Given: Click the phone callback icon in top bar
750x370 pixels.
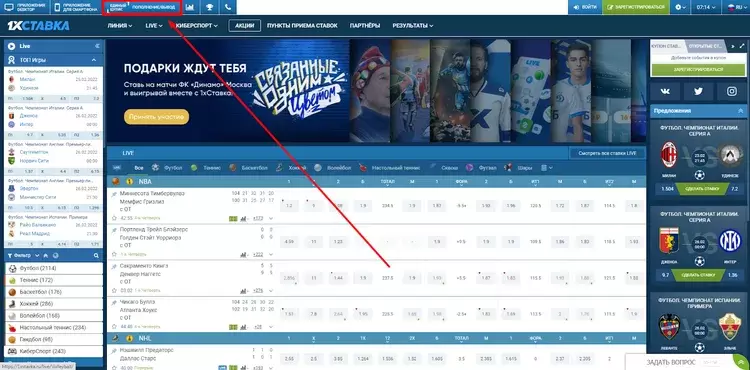Looking at the screenshot, I should click(x=228, y=7).
